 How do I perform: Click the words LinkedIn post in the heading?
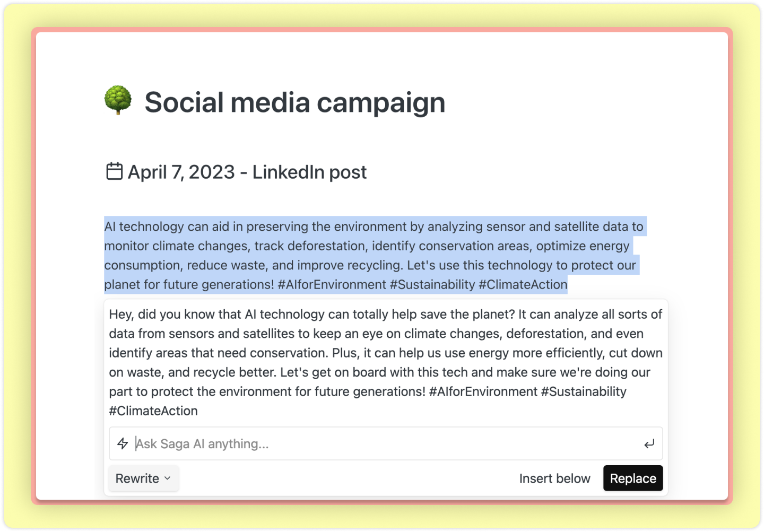(309, 172)
